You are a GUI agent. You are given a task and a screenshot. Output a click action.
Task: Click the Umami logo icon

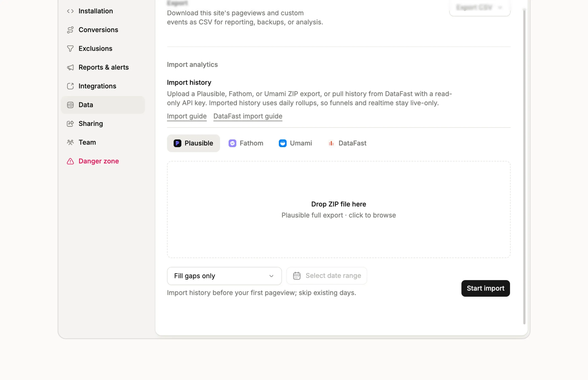click(x=283, y=143)
